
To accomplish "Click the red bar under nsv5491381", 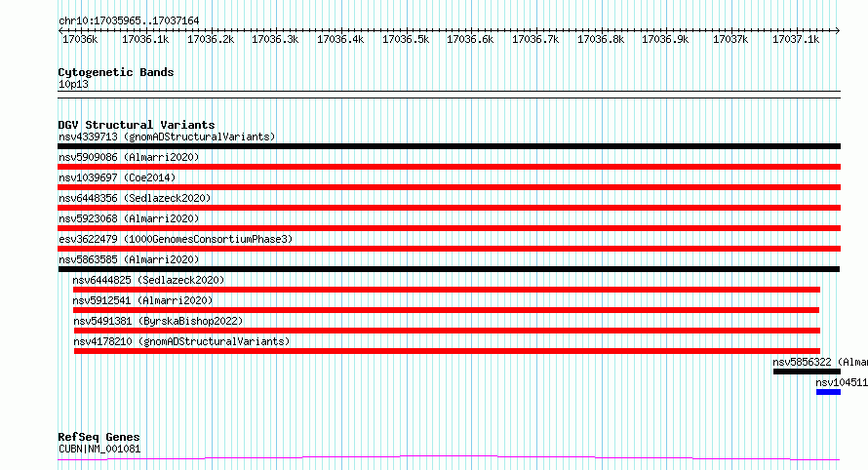I will pyautogui.click(x=447, y=331).
